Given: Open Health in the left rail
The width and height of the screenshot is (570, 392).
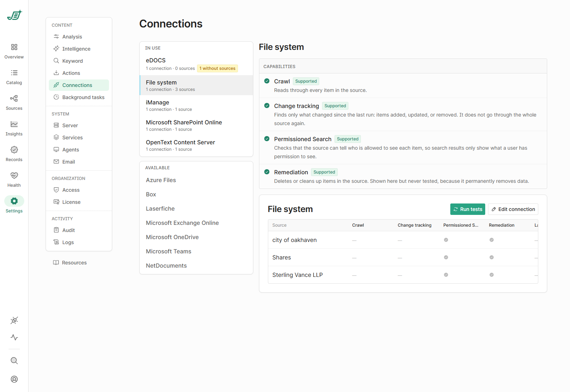Looking at the screenshot, I should click(x=14, y=180).
